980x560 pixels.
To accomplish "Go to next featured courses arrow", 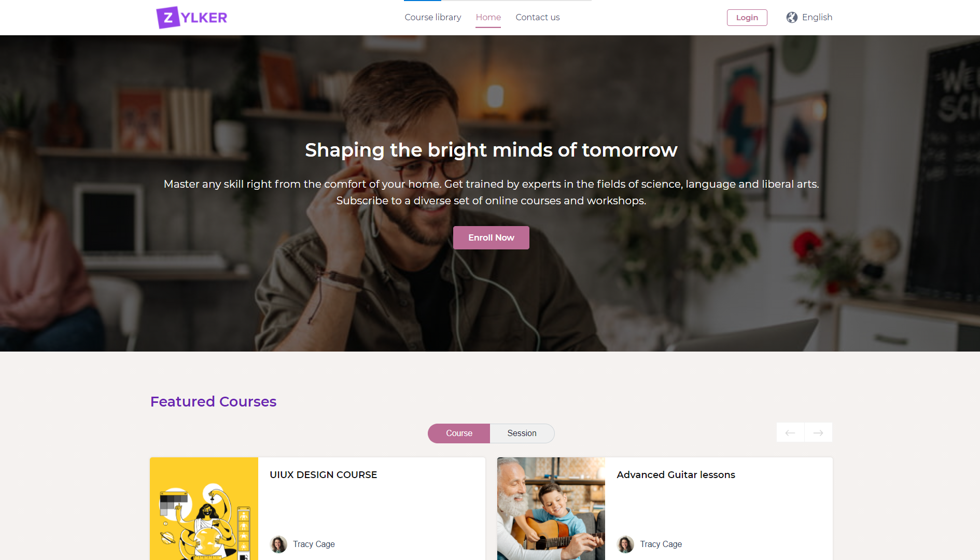I will (818, 432).
